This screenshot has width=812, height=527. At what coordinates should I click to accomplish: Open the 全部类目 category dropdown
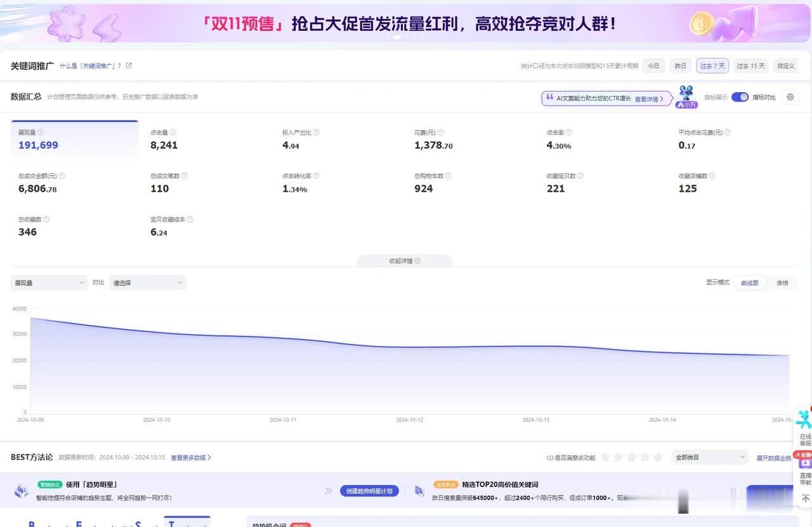(x=710, y=457)
